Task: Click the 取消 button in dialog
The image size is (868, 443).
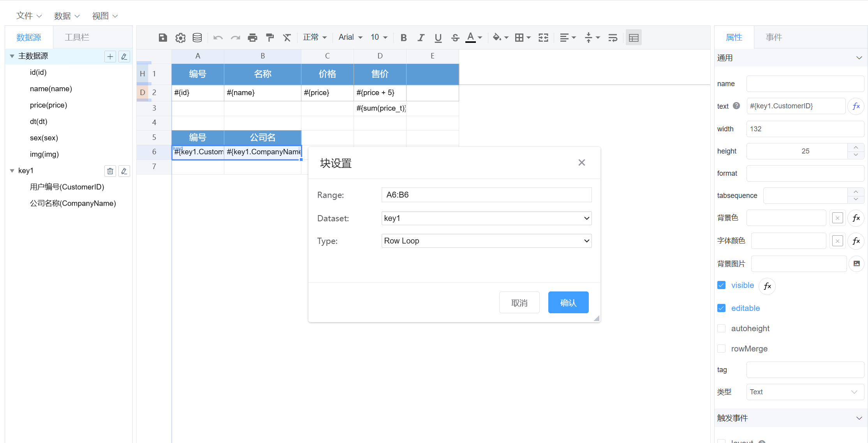Action: pyautogui.click(x=519, y=302)
